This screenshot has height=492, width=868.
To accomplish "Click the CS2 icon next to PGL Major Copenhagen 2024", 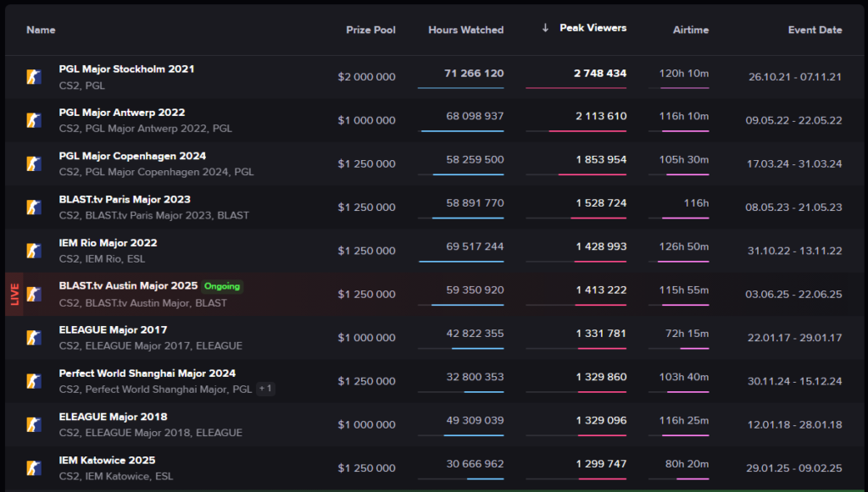I will coord(34,163).
